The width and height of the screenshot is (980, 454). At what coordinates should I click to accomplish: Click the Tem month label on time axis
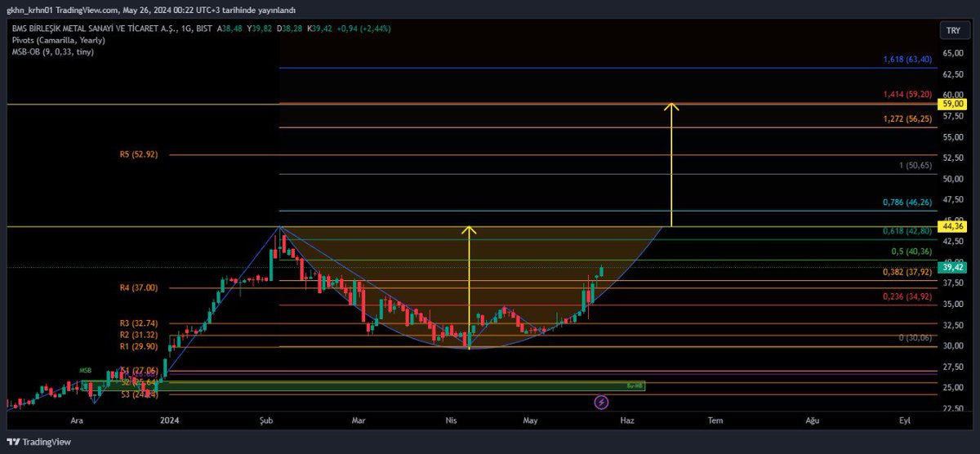(x=715, y=420)
